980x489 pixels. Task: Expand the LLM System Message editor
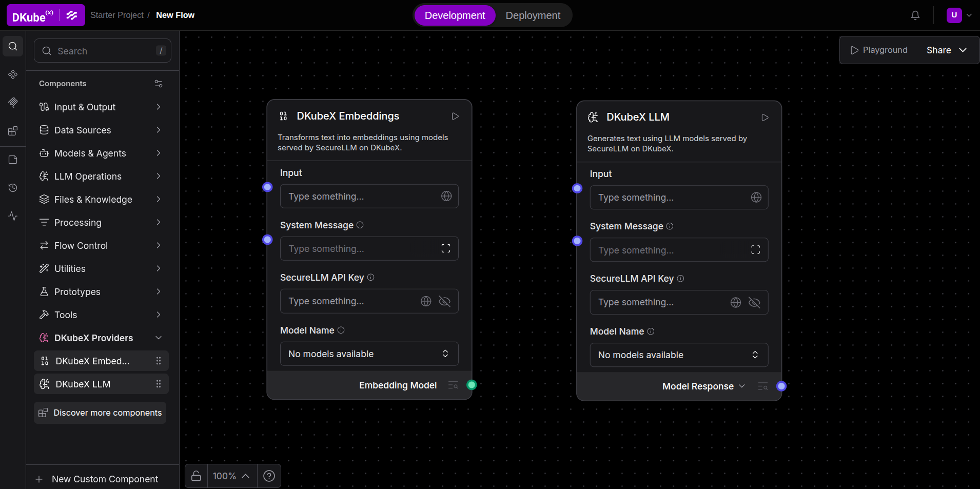point(756,250)
